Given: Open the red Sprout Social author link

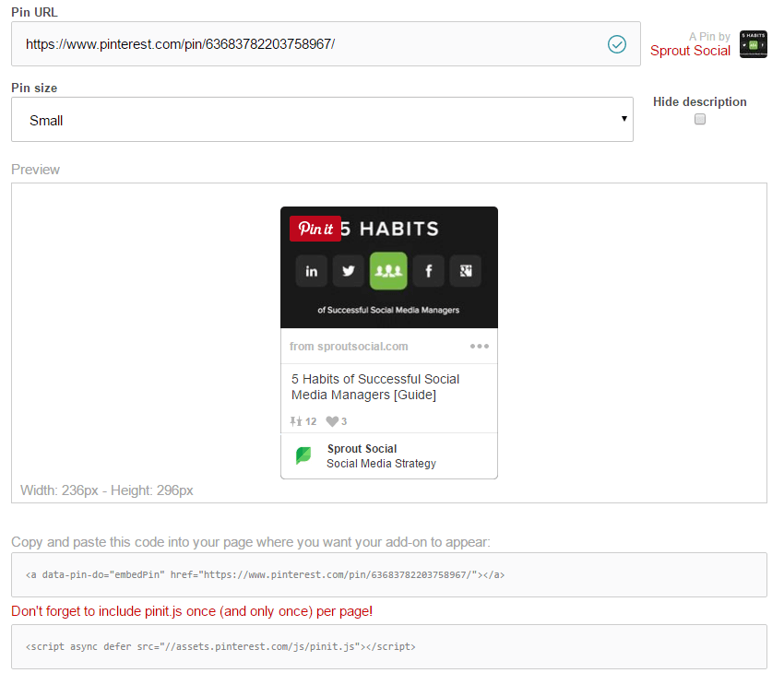Looking at the screenshot, I should [x=690, y=51].
